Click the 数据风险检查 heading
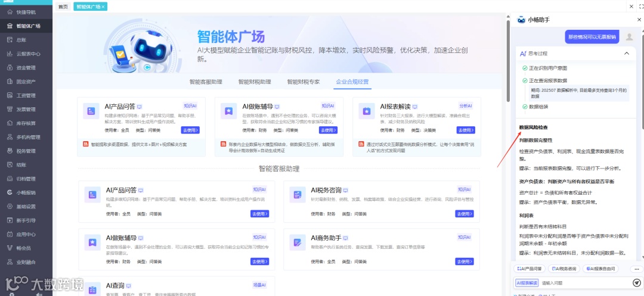 [x=533, y=128]
